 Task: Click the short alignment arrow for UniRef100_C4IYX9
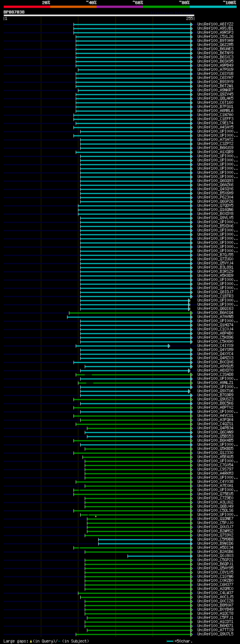123,346
